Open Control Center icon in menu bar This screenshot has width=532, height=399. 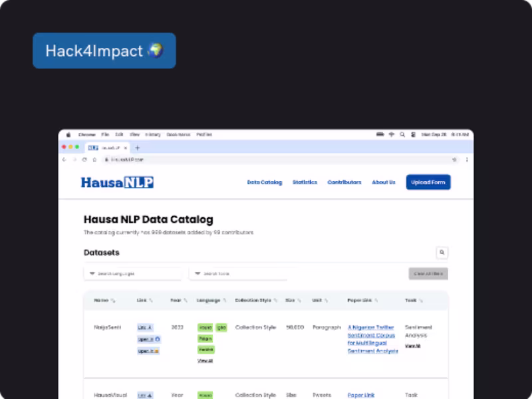(413, 135)
